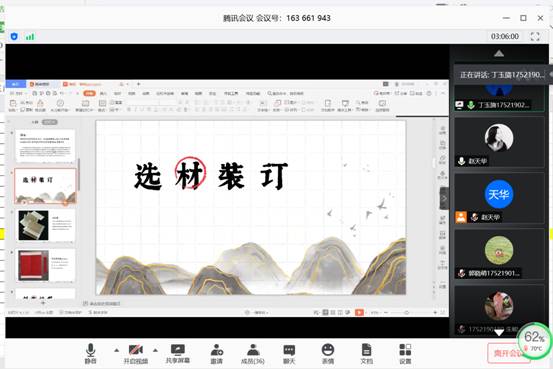Image resolution: width=553 pixels, height=369 pixels.
Task: Collapse side panel with arrow handle
Action: pyautogui.click(x=444, y=199)
